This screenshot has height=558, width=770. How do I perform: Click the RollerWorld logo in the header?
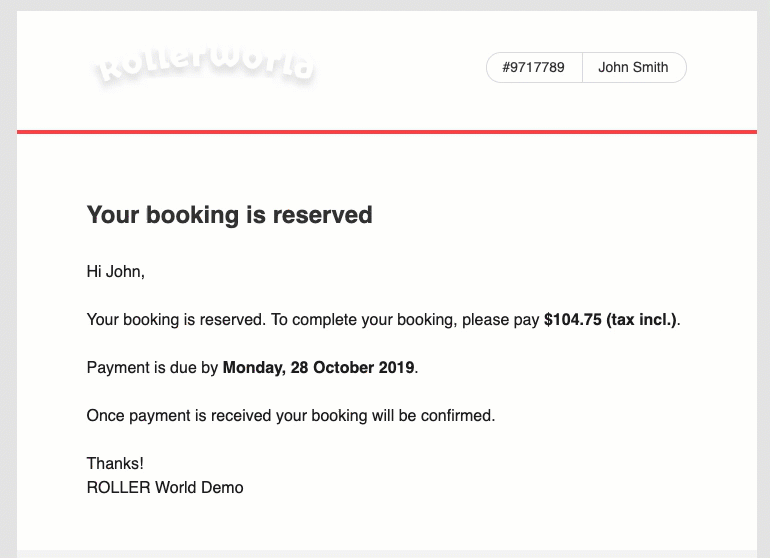coord(204,65)
